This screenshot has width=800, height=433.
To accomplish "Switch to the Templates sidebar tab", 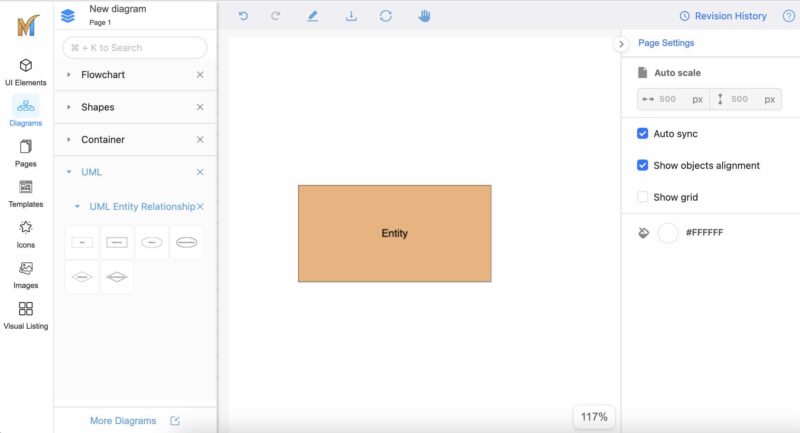I will coord(26,193).
